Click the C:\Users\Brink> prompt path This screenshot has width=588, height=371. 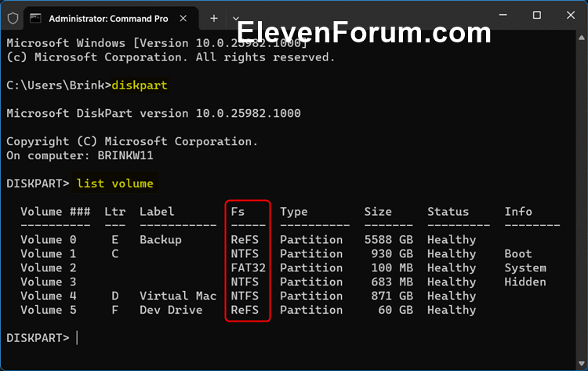coord(59,85)
